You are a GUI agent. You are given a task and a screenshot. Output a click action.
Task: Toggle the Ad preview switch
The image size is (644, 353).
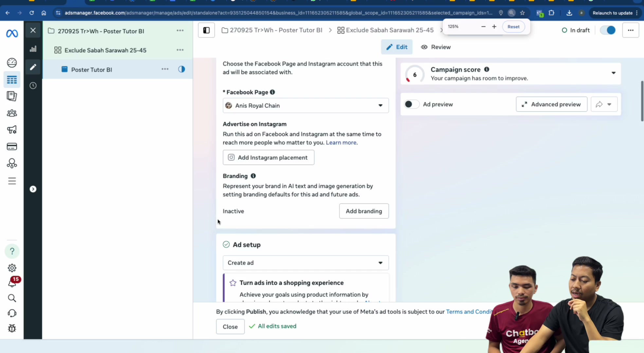coord(412,104)
